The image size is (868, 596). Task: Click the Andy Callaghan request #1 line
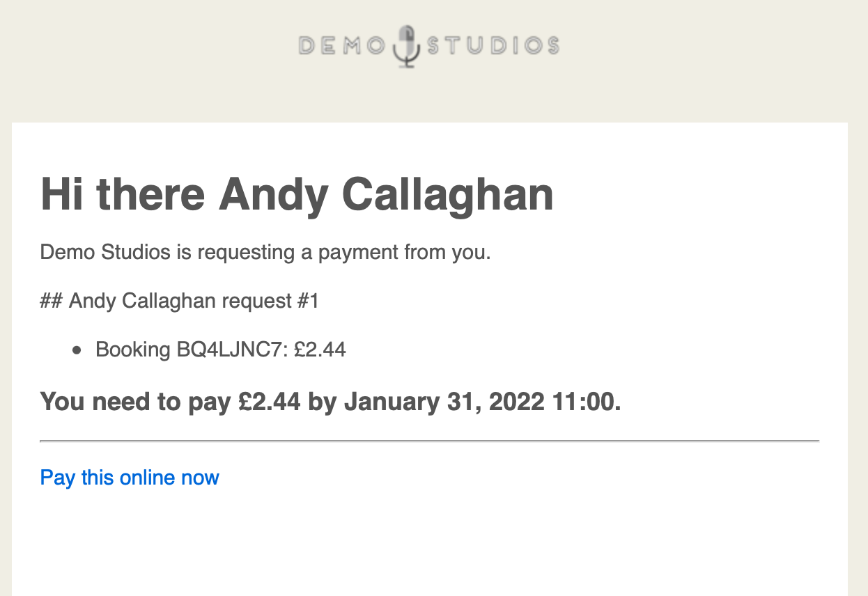click(x=180, y=301)
